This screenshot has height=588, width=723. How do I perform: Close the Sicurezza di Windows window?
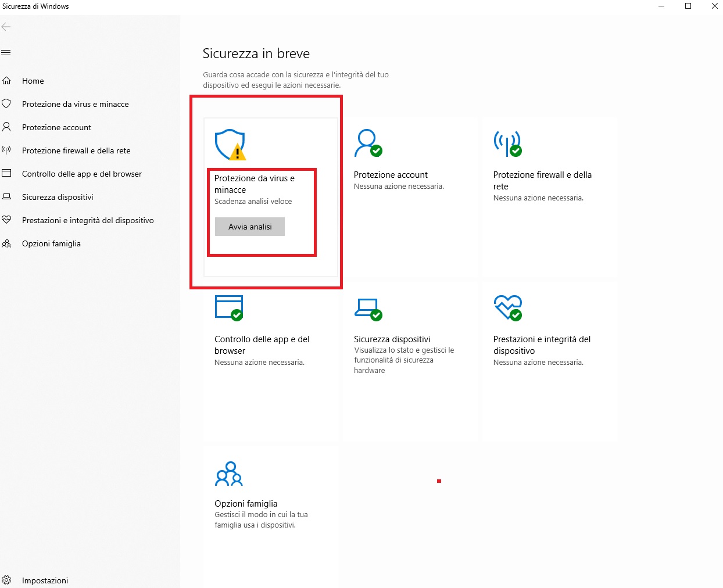pyautogui.click(x=715, y=6)
